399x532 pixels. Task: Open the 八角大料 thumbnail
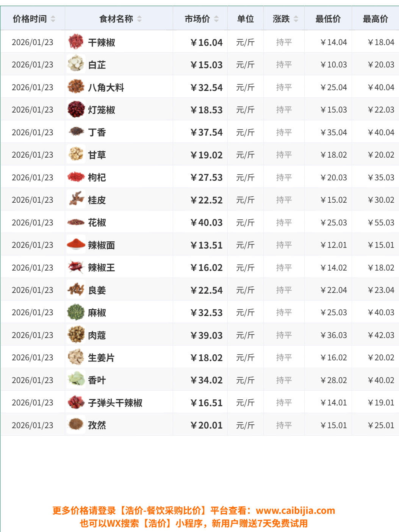pos(76,87)
